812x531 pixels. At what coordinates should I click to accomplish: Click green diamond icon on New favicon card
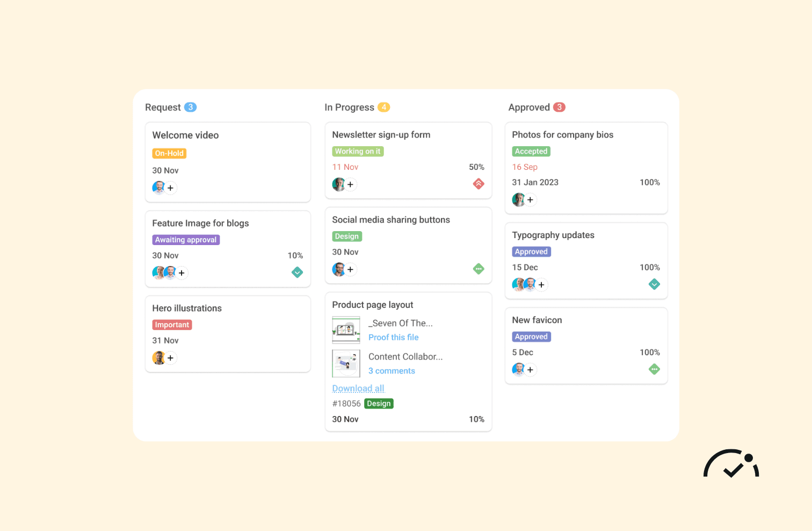point(654,369)
